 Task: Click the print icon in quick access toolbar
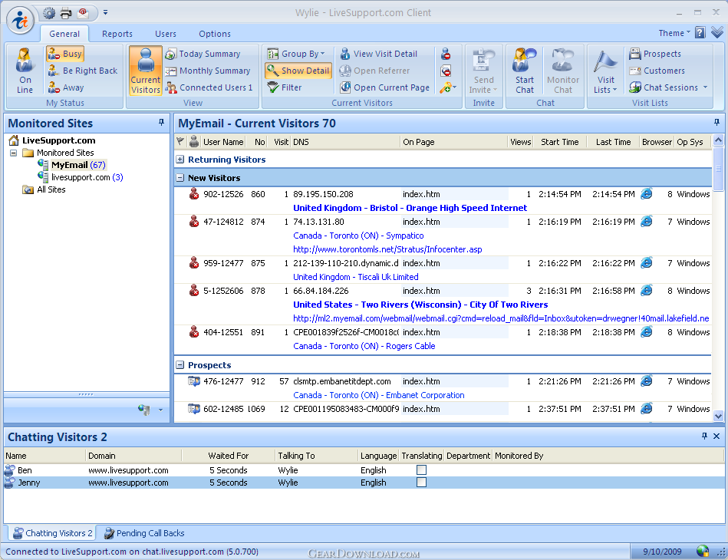click(66, 13)
